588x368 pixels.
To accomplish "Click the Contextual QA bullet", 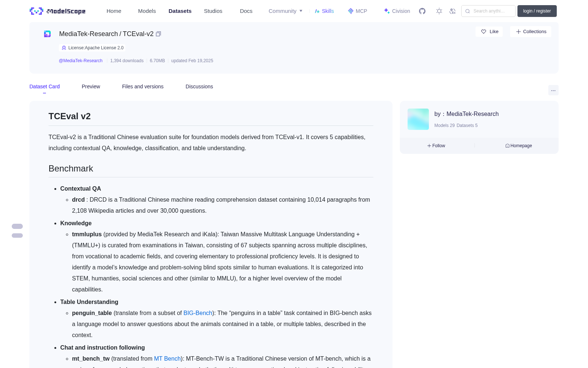I will click(80, 188).
